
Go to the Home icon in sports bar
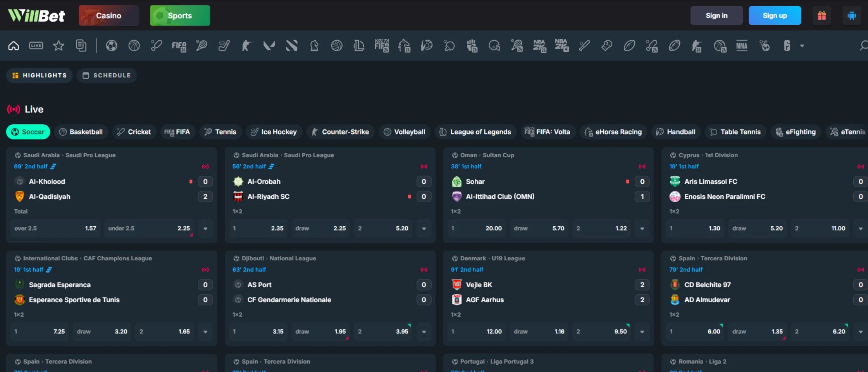[14, 46]
